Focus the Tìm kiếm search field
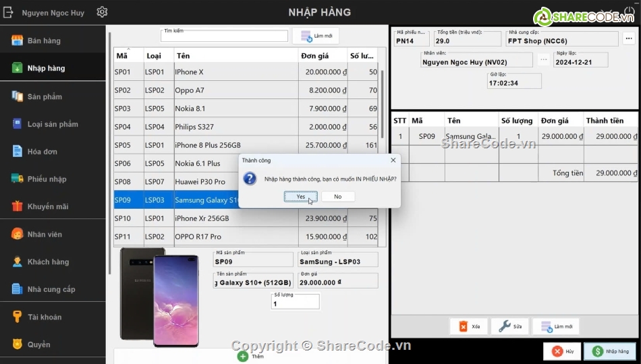 [x=224, y=36]
